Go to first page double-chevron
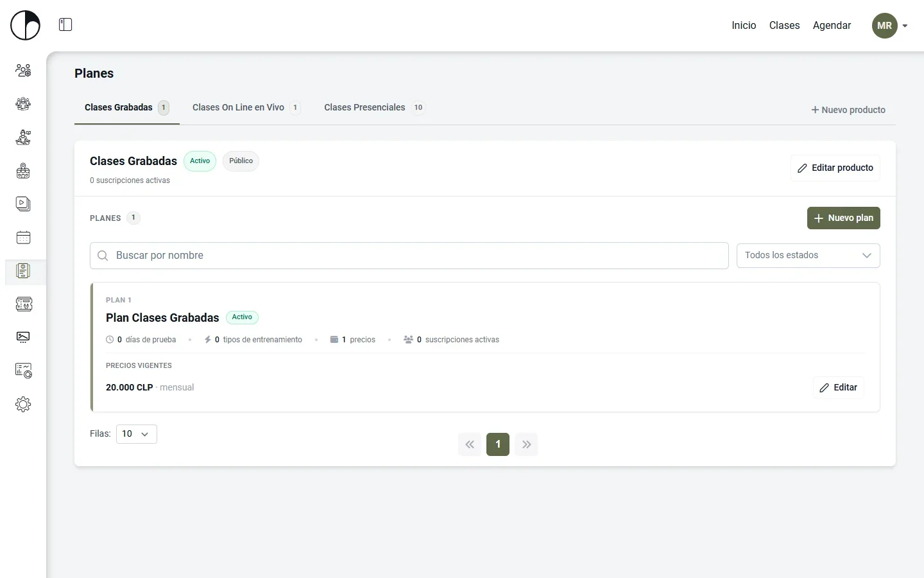This screenshot has height=578, width=924. pyautogui.click(x=470, y=444)
